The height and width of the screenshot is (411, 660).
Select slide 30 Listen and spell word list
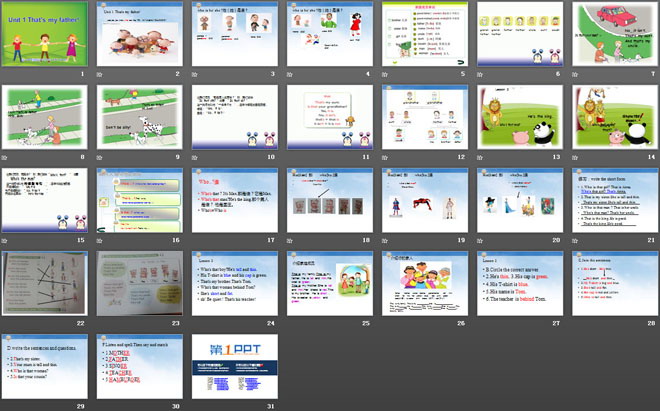138,366
